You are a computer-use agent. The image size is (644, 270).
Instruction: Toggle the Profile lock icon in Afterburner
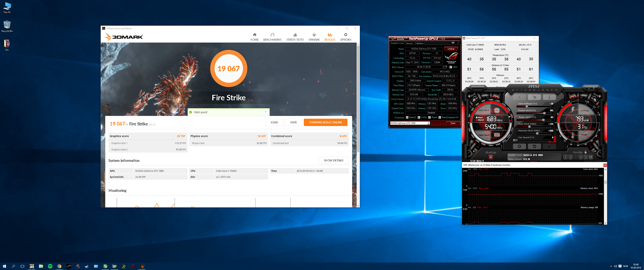point(586,152)
